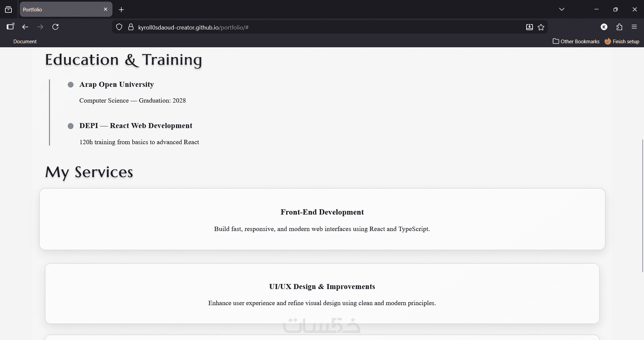644x340 pixels.
Task: Open Other Bookmarks folder
Action: click(x=576, y=41)
